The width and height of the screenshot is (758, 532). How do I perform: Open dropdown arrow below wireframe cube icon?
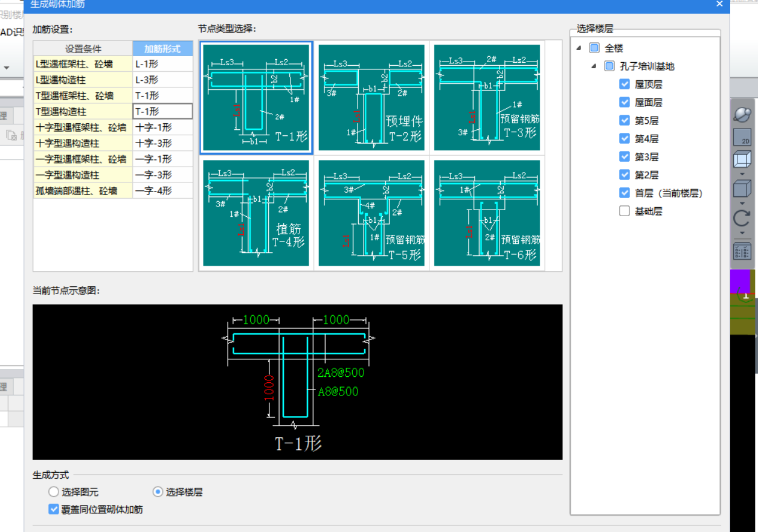(x=742, y=175)
